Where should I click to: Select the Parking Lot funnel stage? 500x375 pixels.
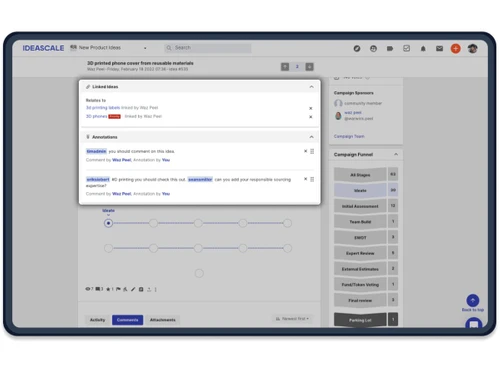(360, 320)
